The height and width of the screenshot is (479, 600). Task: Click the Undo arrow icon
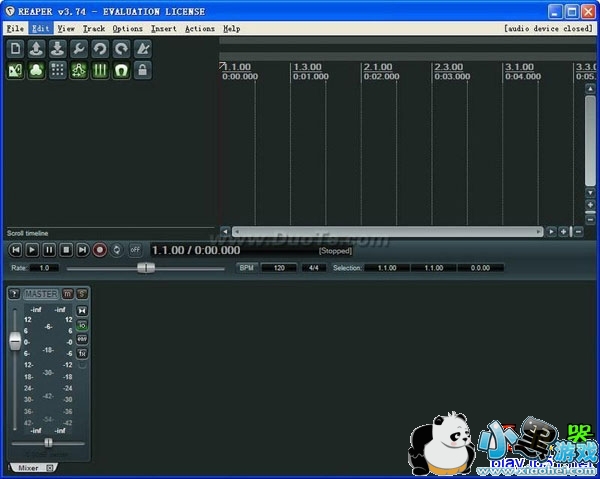100,49
